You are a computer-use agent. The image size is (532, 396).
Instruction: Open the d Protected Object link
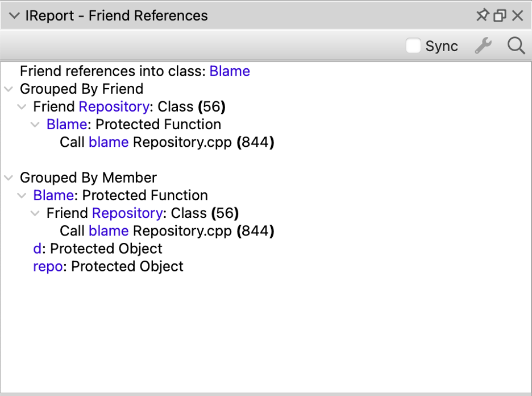coord(37,249)
